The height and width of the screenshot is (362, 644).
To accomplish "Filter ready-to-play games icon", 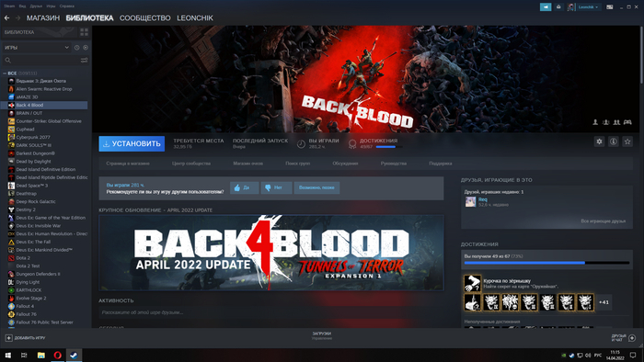I will click(x=86, y=48).
